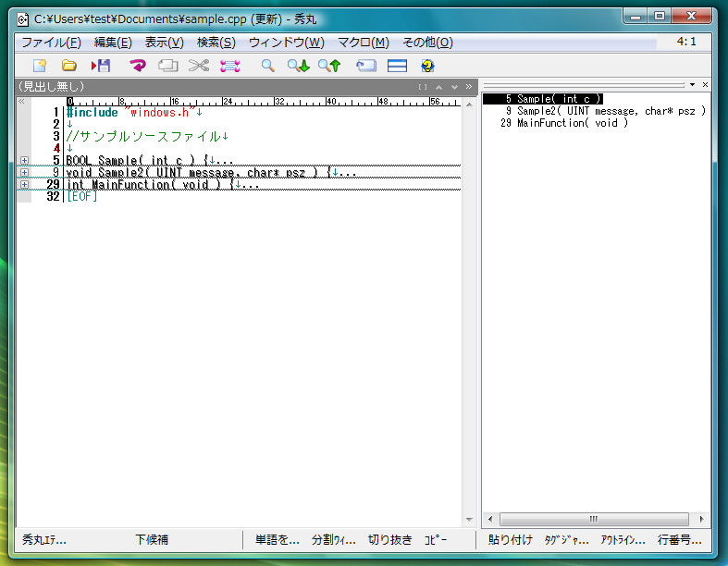Select Sample2 entry in outline panel
This screenshot has width=728, height=566.
(602, 111)
